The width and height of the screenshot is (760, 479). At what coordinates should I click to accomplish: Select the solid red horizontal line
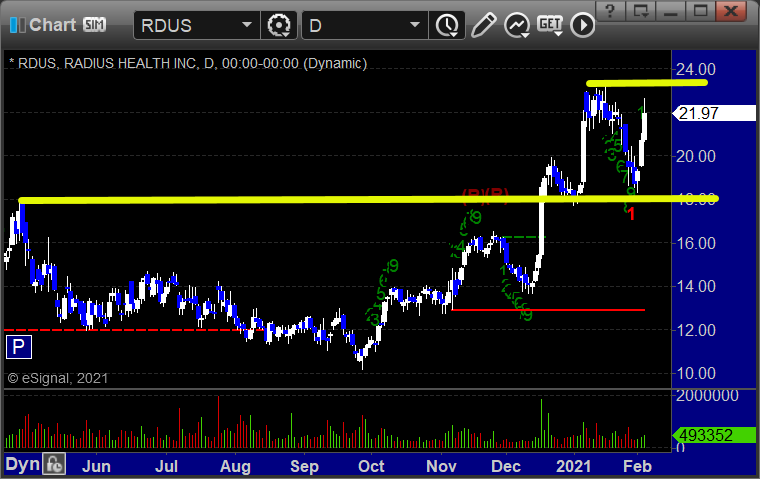[548, 310]
